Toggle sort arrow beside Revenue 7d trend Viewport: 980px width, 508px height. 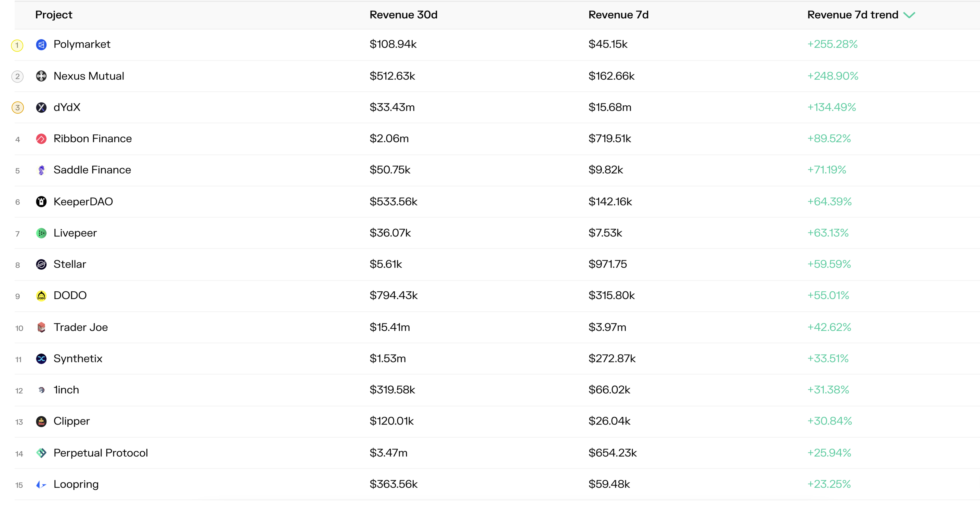(909, 15)
